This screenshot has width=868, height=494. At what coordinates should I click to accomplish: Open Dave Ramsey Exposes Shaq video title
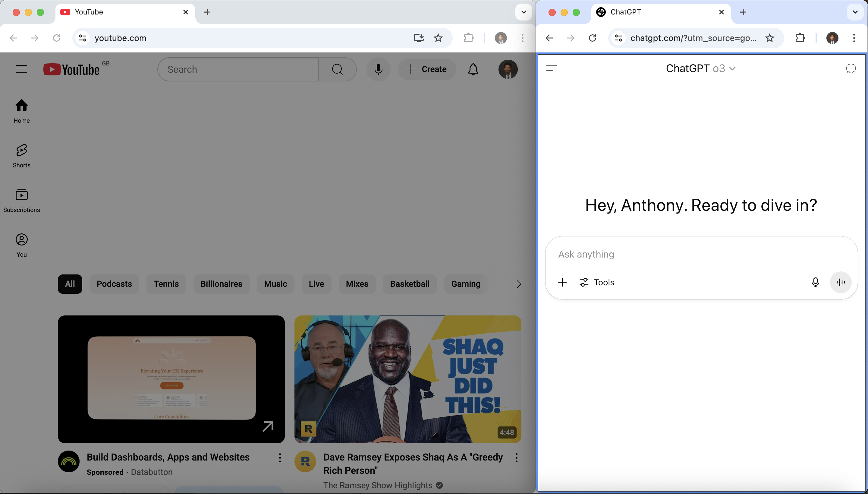tap(413, 464)
